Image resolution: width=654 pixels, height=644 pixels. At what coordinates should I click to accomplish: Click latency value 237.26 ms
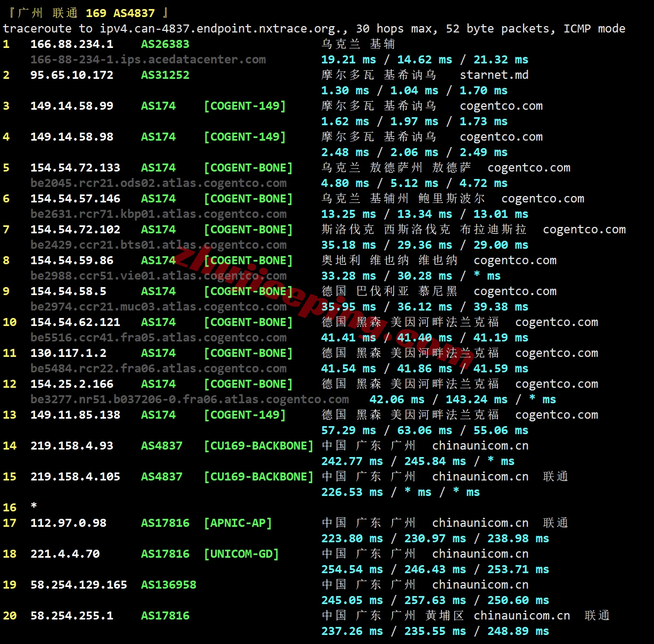click(x=352, y=631)
